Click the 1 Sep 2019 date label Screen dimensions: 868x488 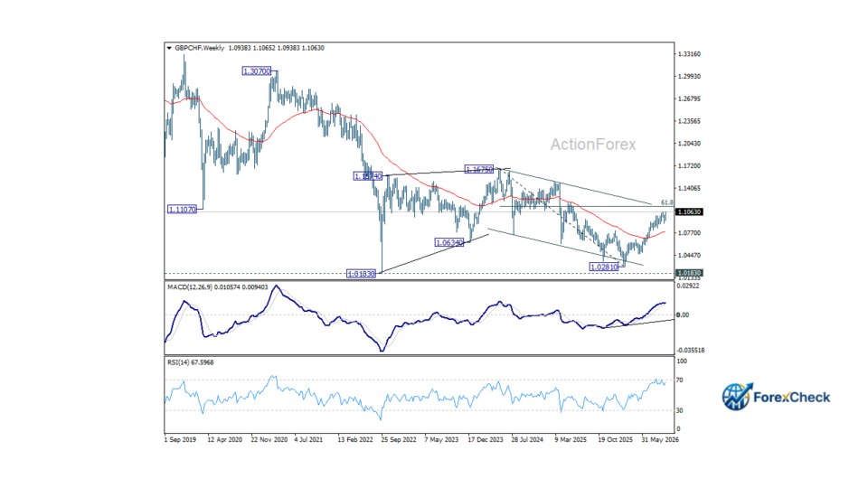(180, 440)
